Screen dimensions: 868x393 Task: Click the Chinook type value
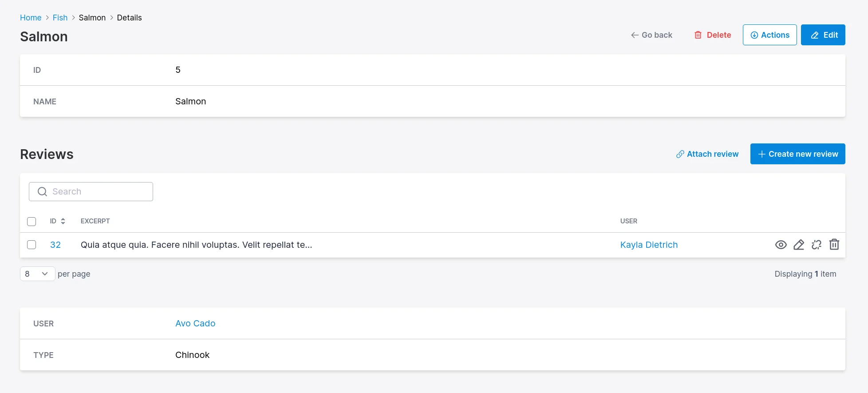pos(192,355)
